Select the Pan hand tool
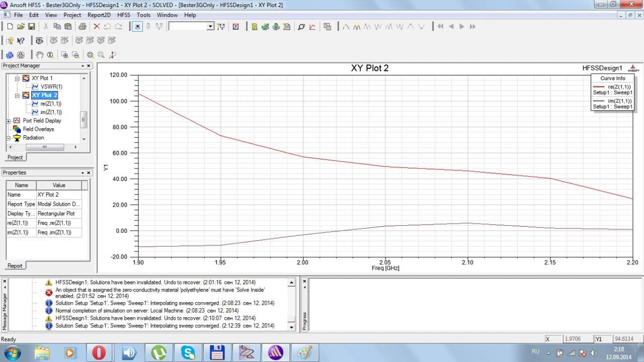 coord(39,55)
